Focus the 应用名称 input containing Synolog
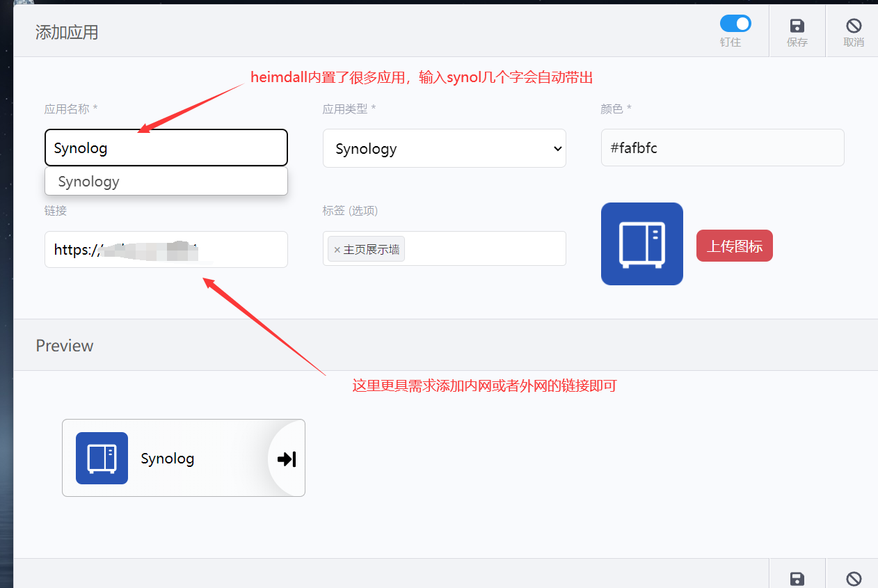 166,148
